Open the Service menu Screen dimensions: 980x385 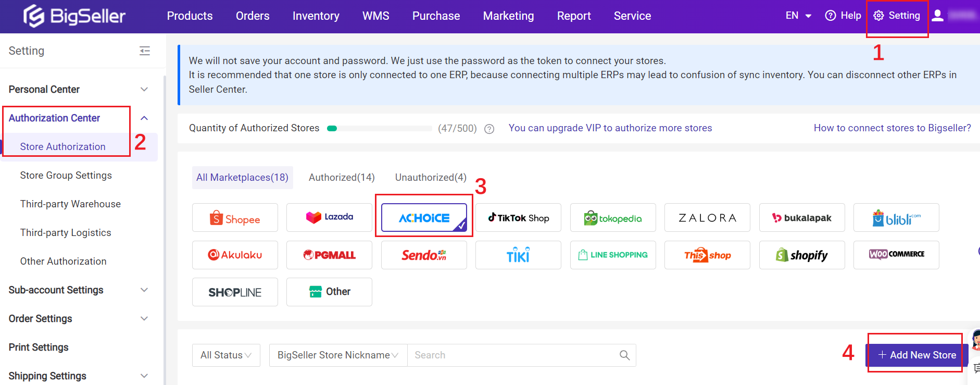pos(632,16)
